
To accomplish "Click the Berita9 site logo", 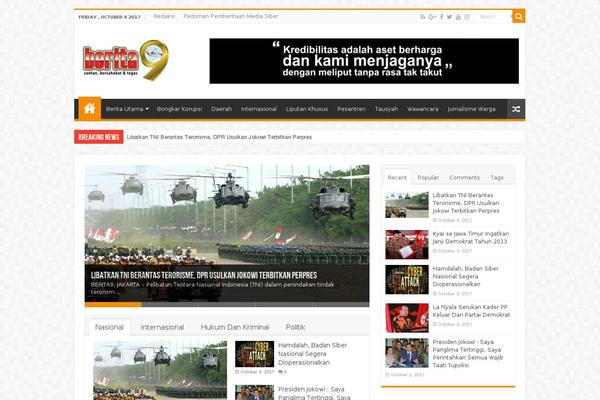I will click(x=126, y=60).
